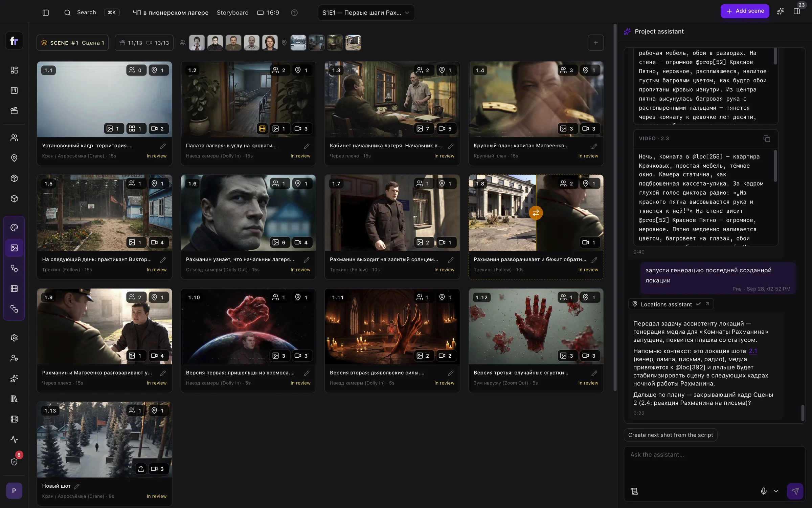
Task: Select the 16:9 aspect ratio control
Action: coord(268,13)
